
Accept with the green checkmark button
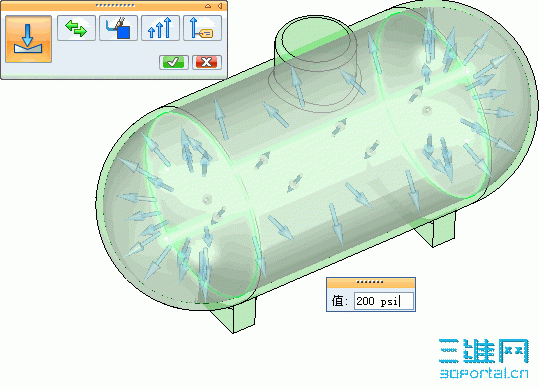tap(174, 62)
